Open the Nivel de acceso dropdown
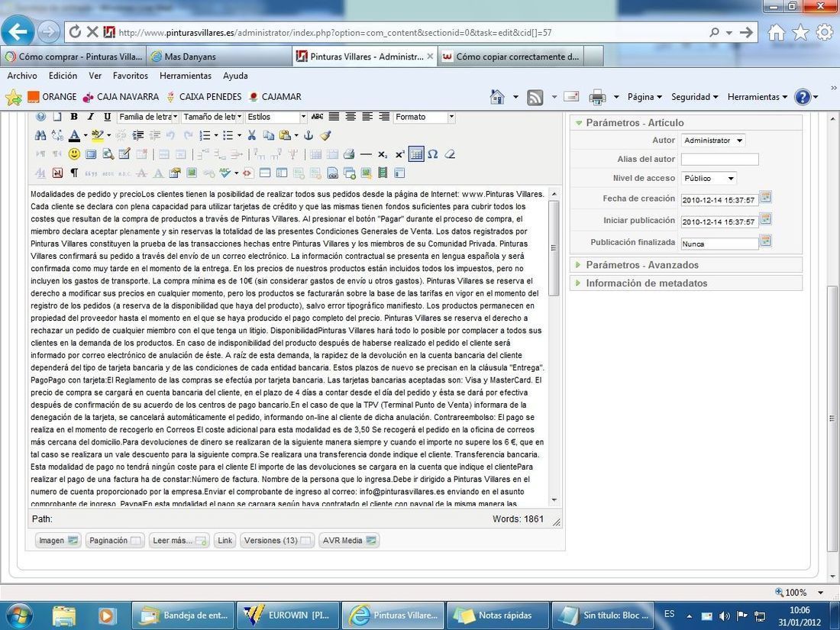The image size is (840, 630). coord(709,178)
